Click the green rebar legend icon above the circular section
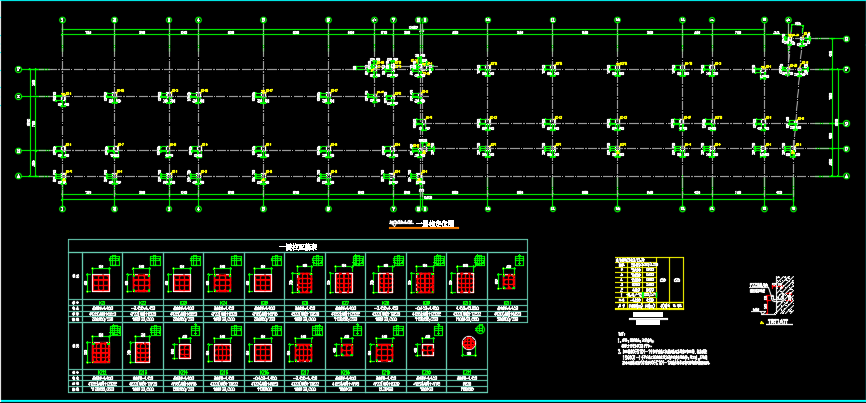 pos(480,330)
